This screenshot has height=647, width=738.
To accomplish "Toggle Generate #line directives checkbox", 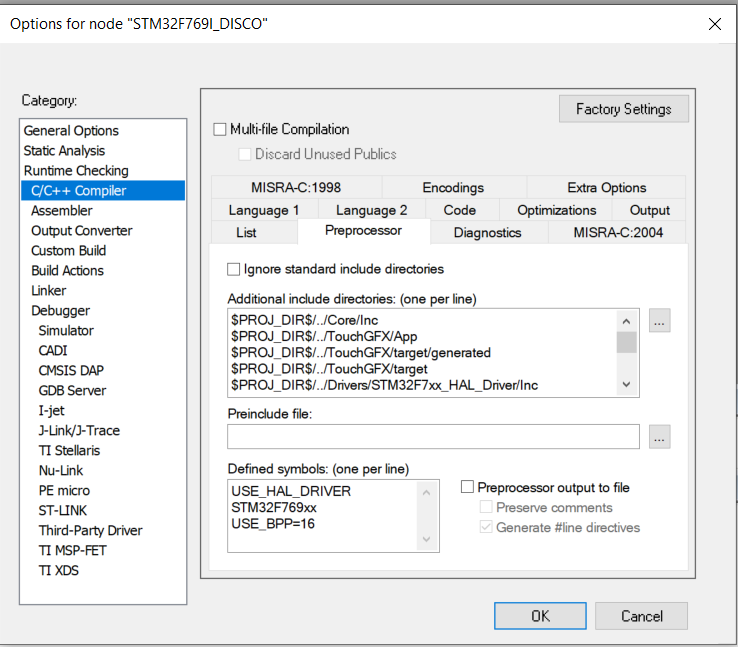I will pos(486,527).
